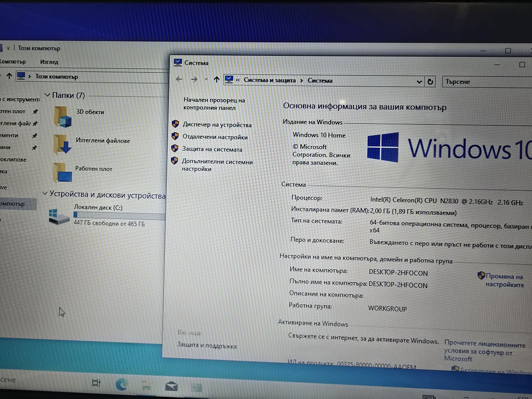
Task: Expand address bar history dropdown in Система window
Action: point(419,82)
